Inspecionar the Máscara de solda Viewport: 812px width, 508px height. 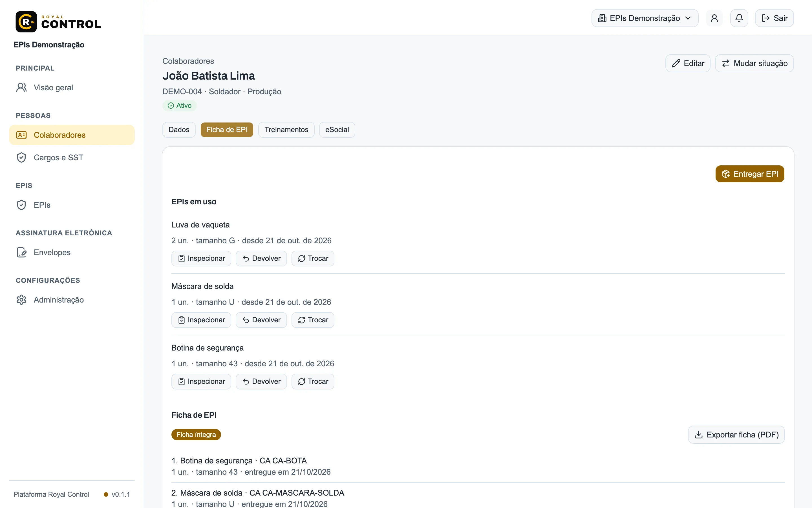(201, 320)
